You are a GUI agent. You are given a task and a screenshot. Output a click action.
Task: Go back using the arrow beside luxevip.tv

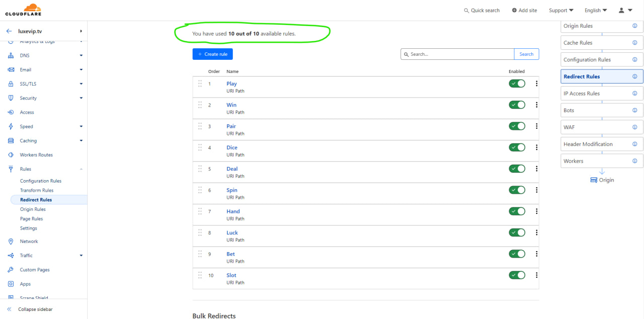point(9,31)
